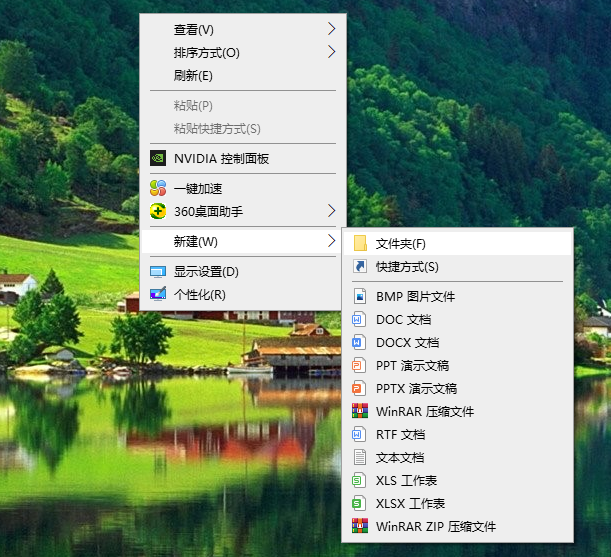Create a new DOC 文档

(457, 320)
